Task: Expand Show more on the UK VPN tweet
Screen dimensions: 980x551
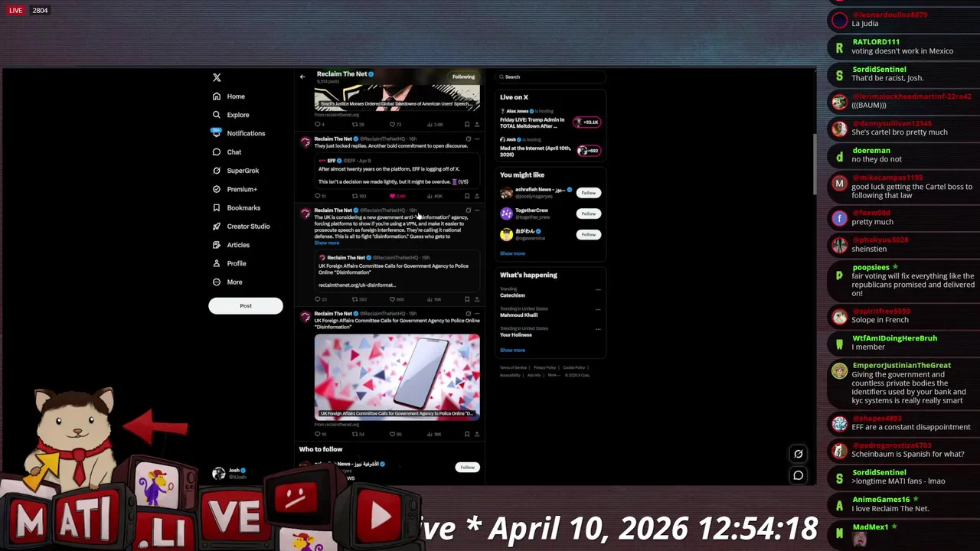Action: click(x=327, y=243)
